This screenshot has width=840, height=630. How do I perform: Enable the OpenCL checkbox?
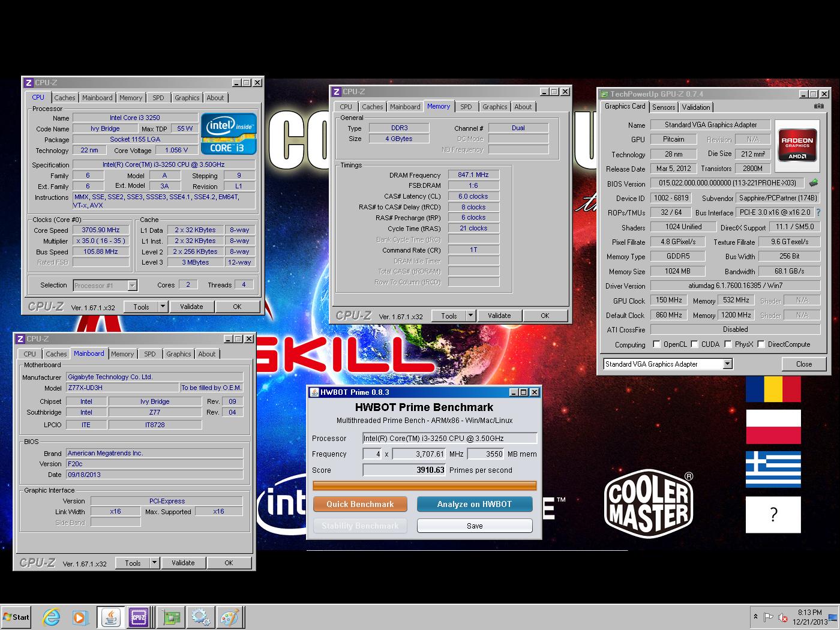656,344
